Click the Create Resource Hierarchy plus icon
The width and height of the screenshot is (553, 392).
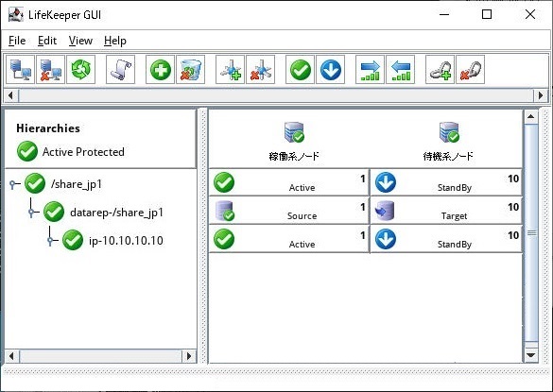(x=160, y=70)
